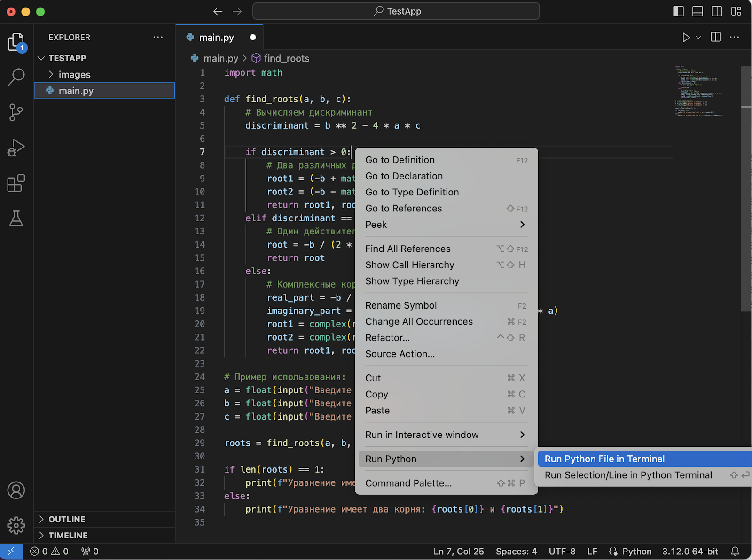Click the Run Python File play icon

click(686, 37)
